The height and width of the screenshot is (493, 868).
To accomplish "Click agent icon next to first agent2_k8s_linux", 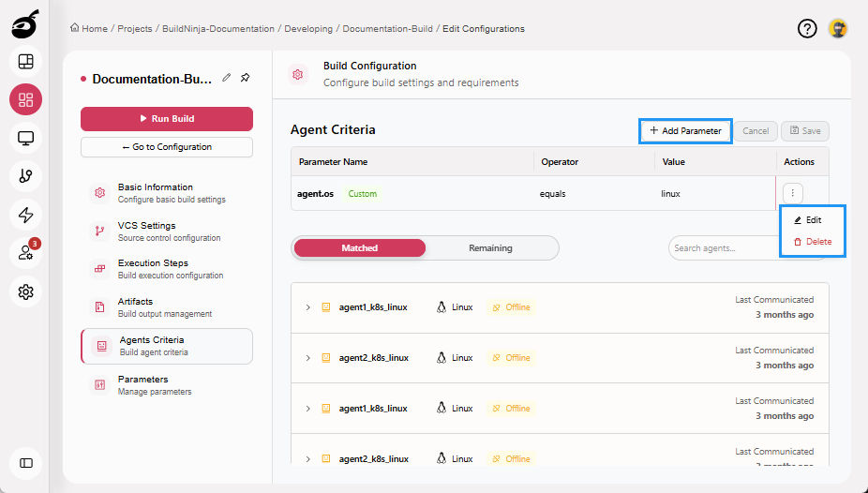I will [326, 358].
